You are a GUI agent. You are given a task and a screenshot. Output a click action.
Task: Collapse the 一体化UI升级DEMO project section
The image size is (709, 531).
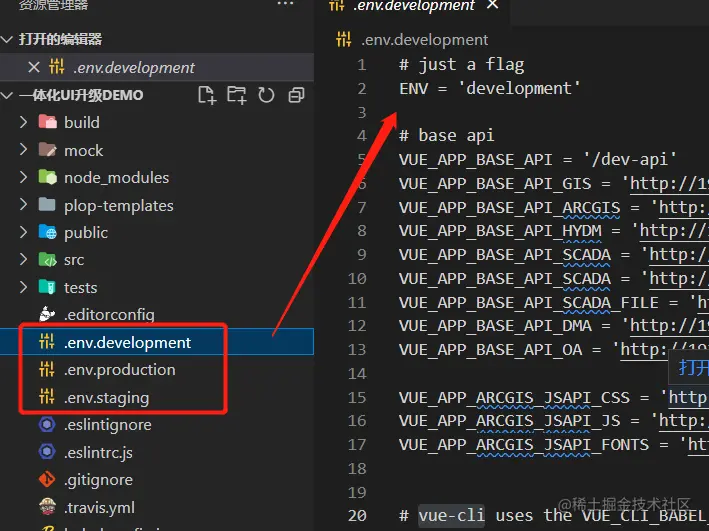[7, 95]
